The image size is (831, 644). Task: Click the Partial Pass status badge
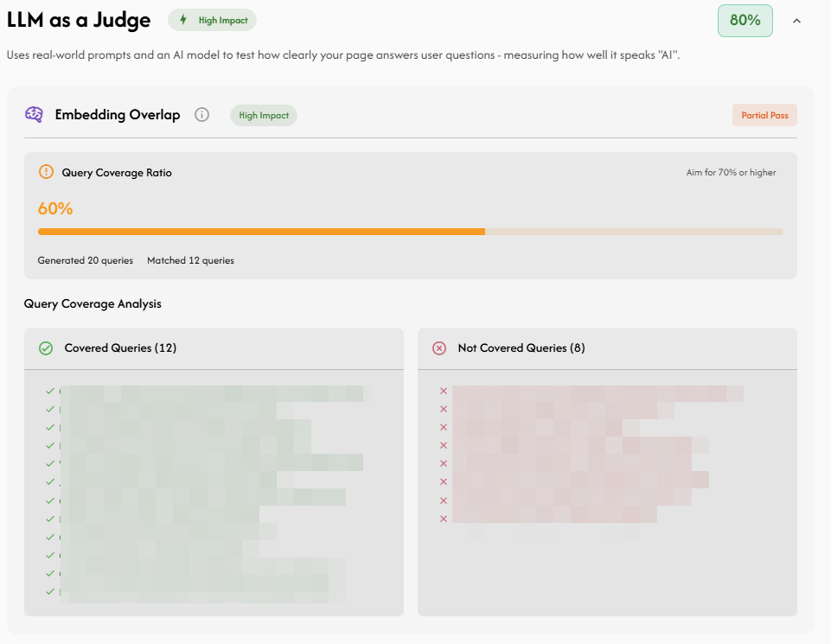[x=764, y=115]
